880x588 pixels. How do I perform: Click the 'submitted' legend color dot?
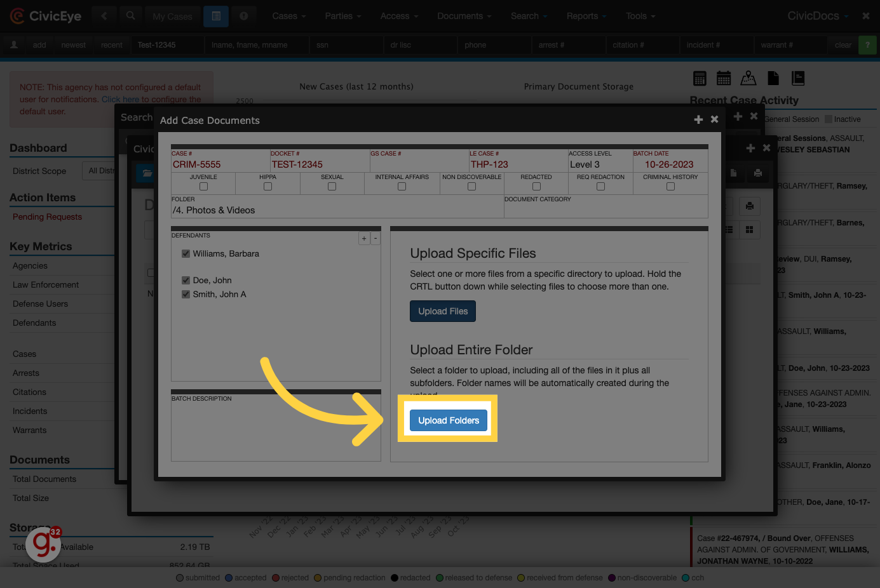(x=180, y=578)
